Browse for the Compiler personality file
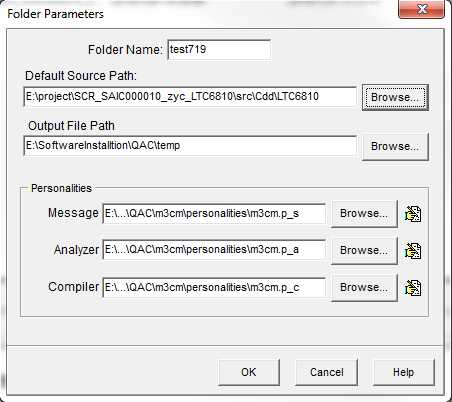 [364, 288]
